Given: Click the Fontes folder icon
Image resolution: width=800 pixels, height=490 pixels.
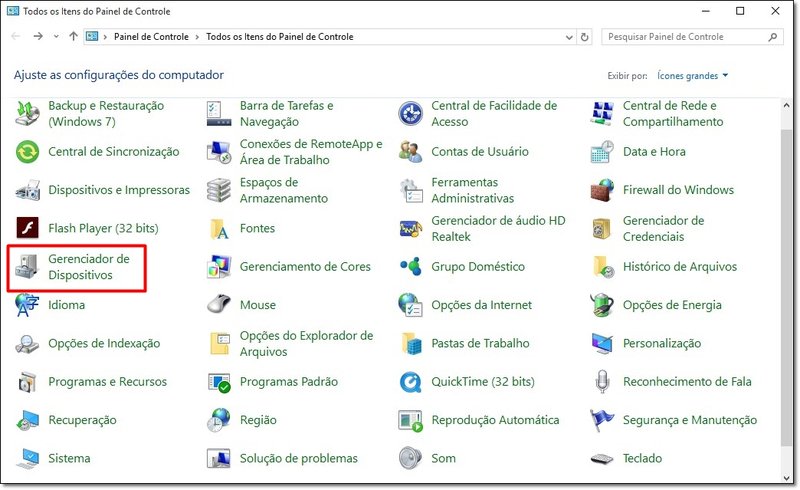Looking at the screenshot, I should 219,228.
